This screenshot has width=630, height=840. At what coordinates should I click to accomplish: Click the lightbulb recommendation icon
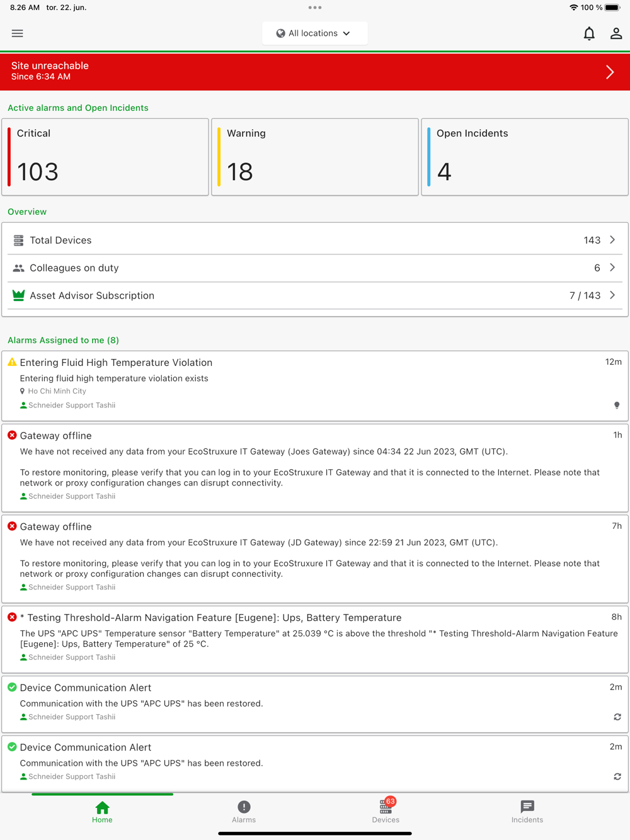617,406
